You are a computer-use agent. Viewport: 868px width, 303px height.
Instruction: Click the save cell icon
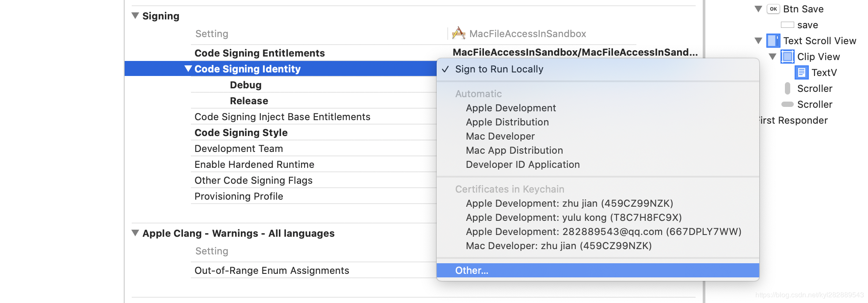click(787, 25)
